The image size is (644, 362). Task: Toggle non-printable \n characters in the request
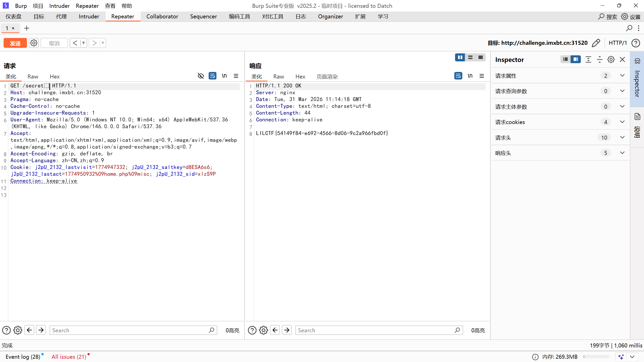pos(224,76)
